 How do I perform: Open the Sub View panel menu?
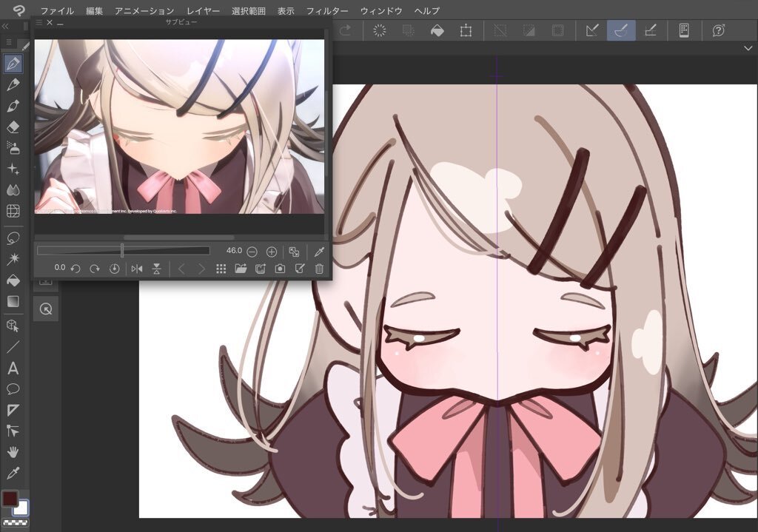coord(38,23)
